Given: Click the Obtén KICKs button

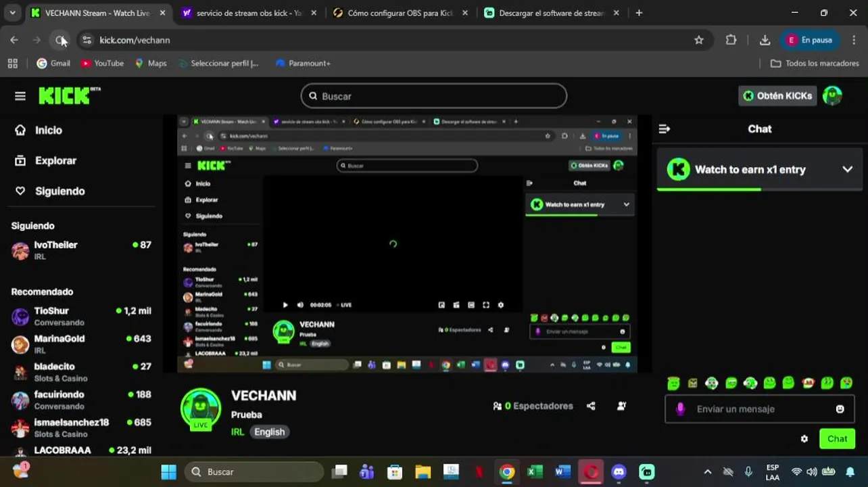Looking at the screenshot, I should 777,96.
